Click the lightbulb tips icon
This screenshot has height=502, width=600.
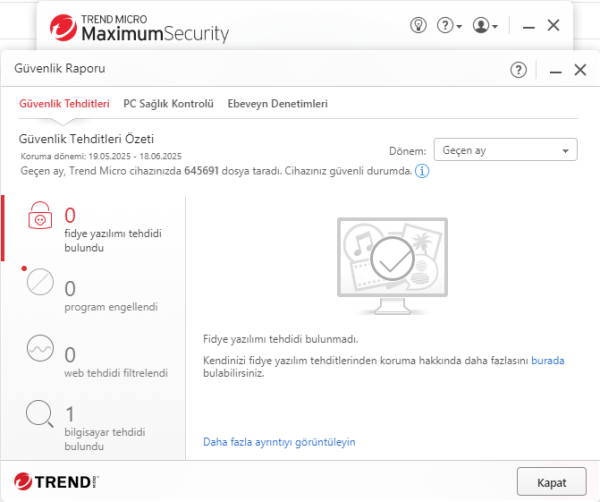click(417, 25)
